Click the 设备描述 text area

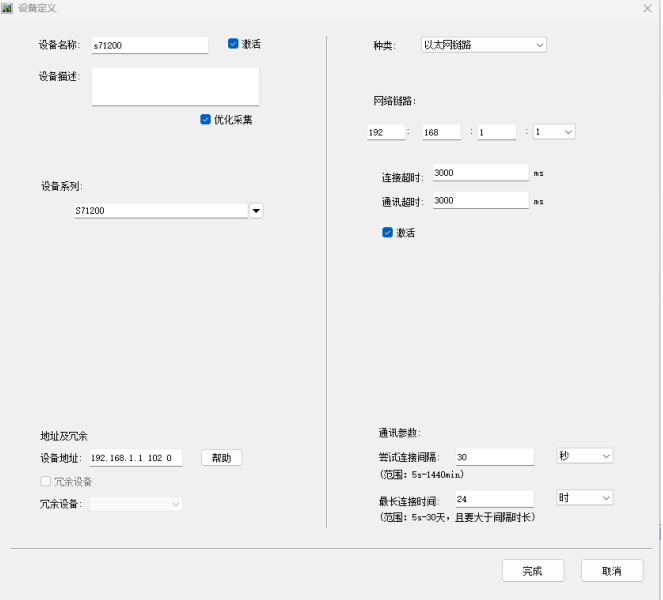click(x=175, y=86)
